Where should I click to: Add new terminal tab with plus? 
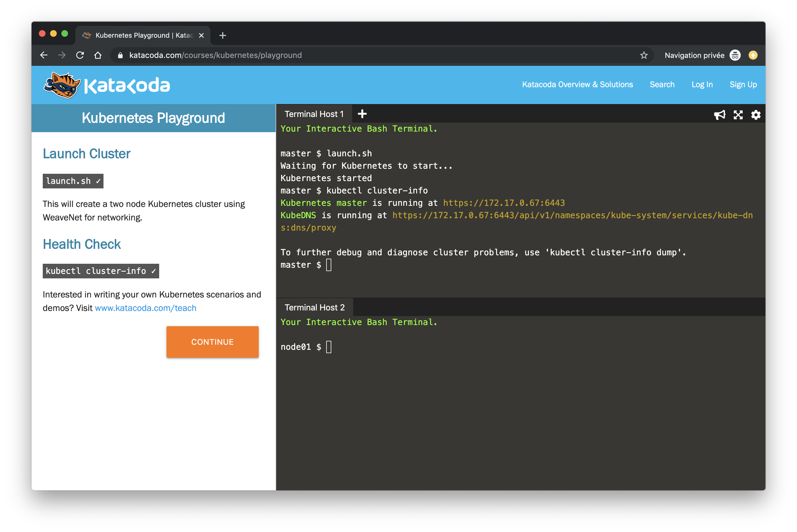(362, 114)
